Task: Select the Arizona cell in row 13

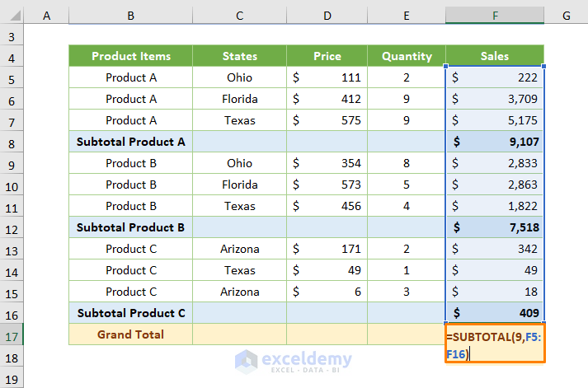Action: 240,249
